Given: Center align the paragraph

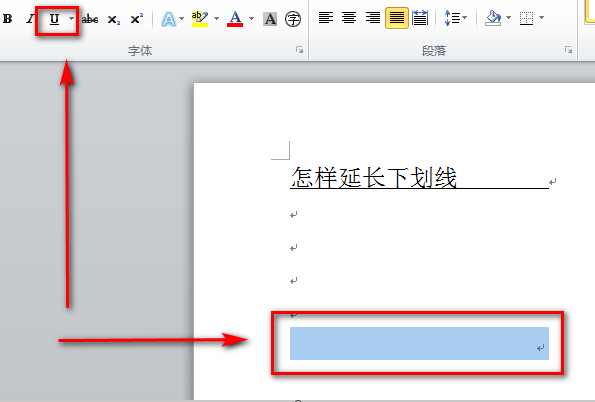Looking at the screenshot, I should [349, 18].
